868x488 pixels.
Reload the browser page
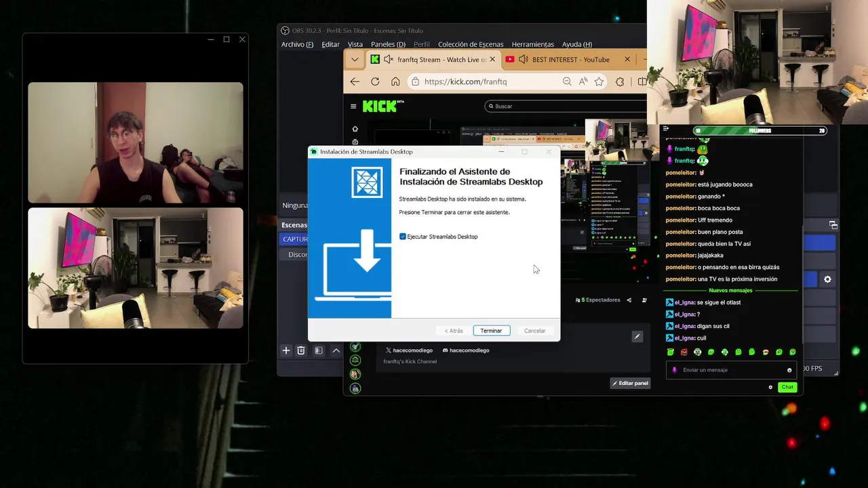(x=375, y=81)
